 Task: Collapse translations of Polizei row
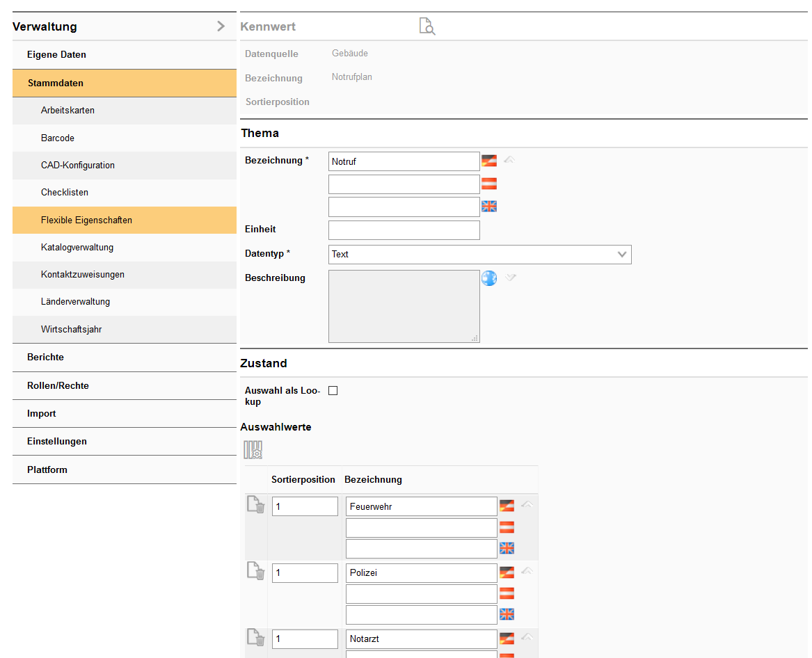tap(527, 571)
